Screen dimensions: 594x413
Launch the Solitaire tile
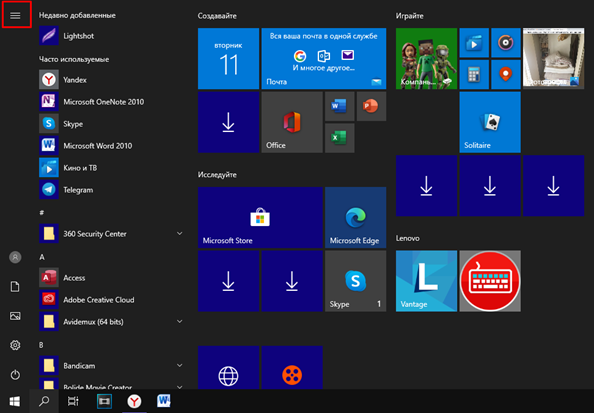(490, 122)
